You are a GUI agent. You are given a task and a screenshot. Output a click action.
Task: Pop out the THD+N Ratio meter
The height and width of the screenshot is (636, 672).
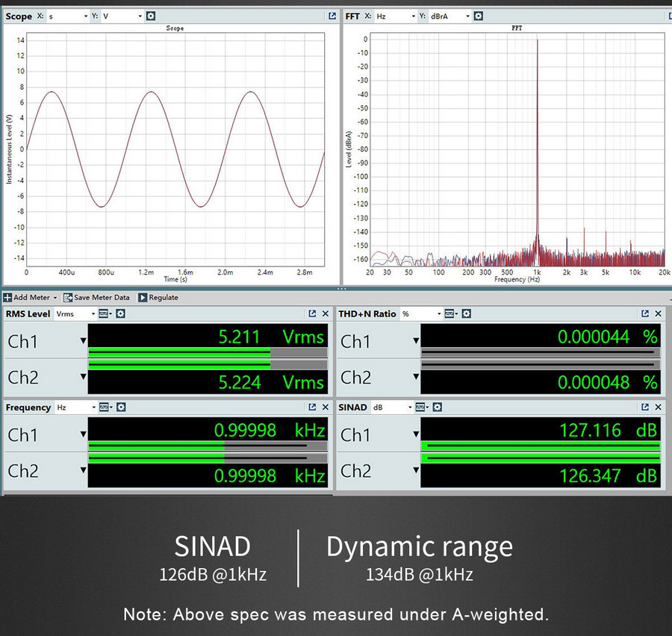tap(645, 314)
